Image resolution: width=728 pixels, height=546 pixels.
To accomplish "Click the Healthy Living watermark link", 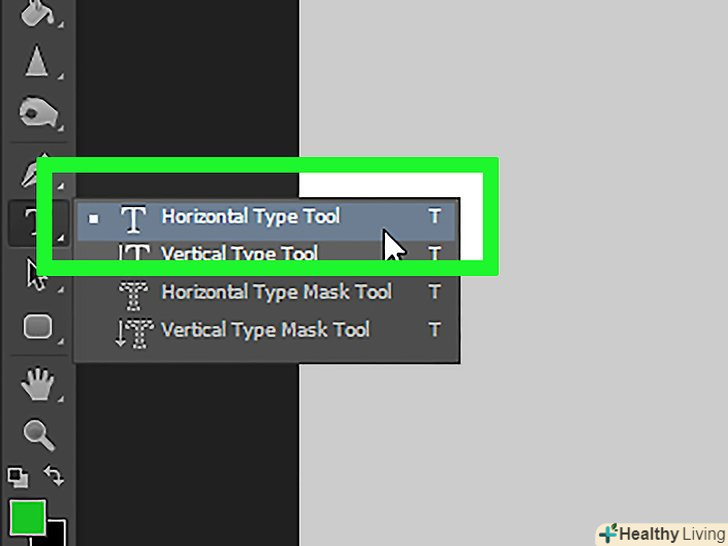I will 661,533.
